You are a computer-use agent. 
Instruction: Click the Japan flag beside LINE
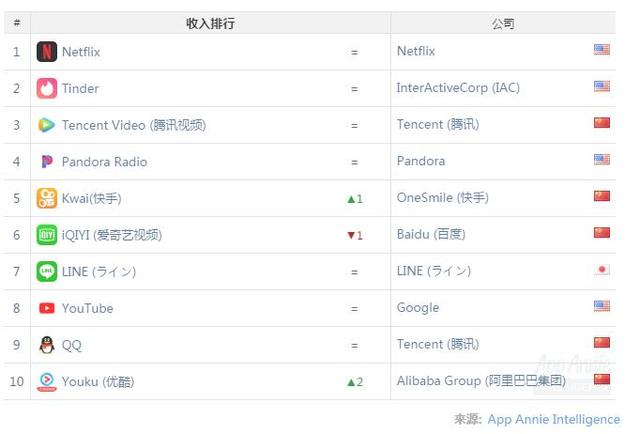click(602, 270)
